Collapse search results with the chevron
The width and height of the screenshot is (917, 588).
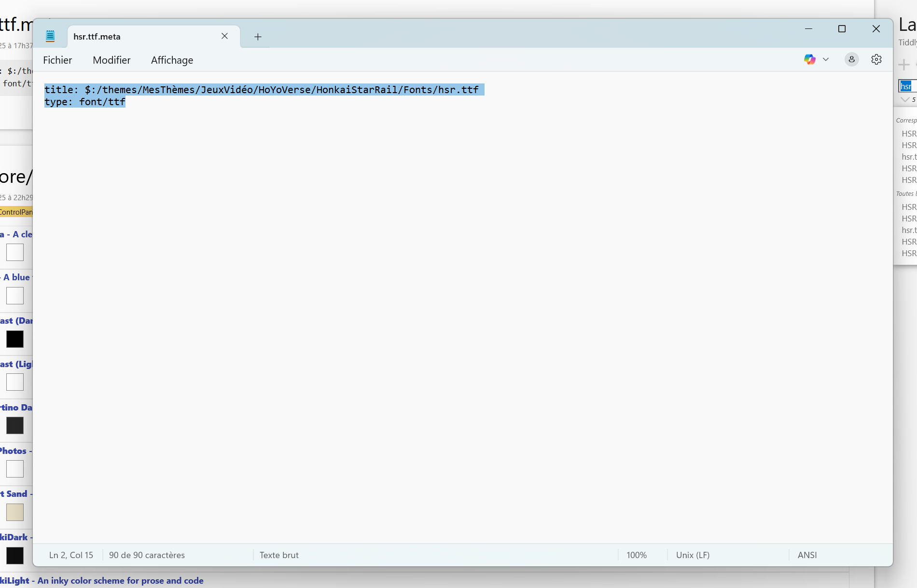pos(905,99)
